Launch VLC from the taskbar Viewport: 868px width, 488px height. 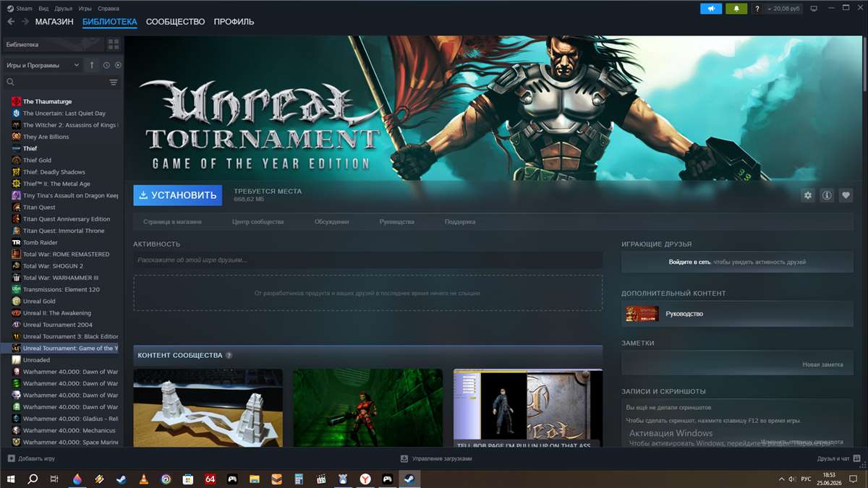coord(143,479)
